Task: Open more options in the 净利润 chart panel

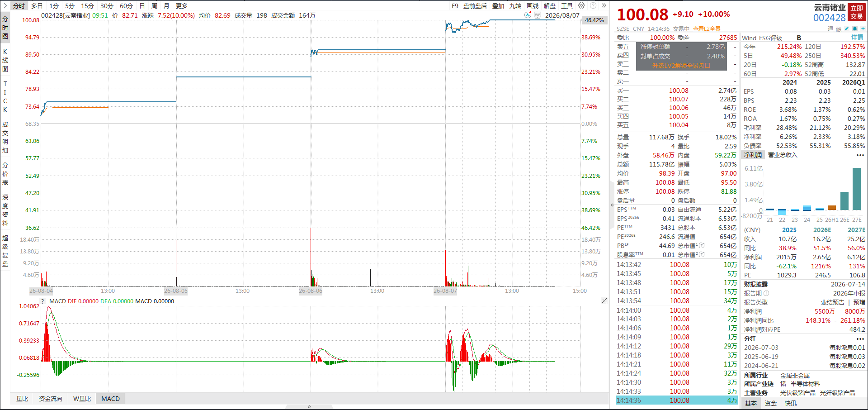Action: click(x=860, y=155)
